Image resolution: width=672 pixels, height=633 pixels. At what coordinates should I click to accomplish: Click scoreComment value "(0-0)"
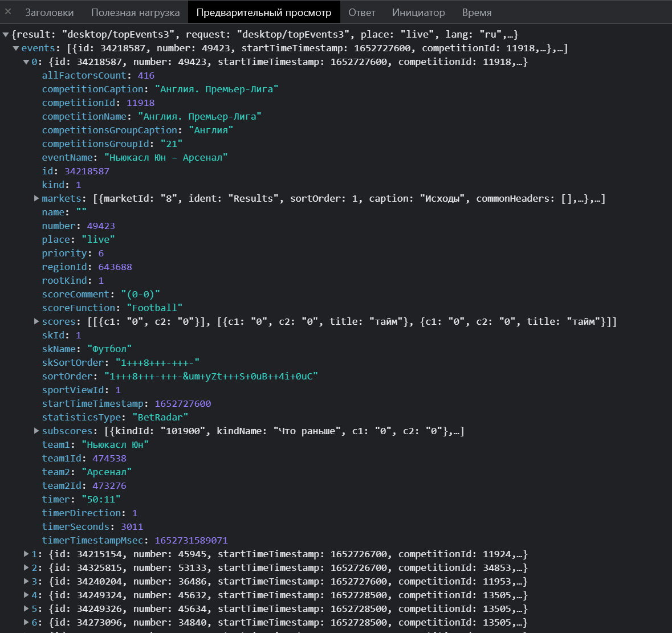140,294
